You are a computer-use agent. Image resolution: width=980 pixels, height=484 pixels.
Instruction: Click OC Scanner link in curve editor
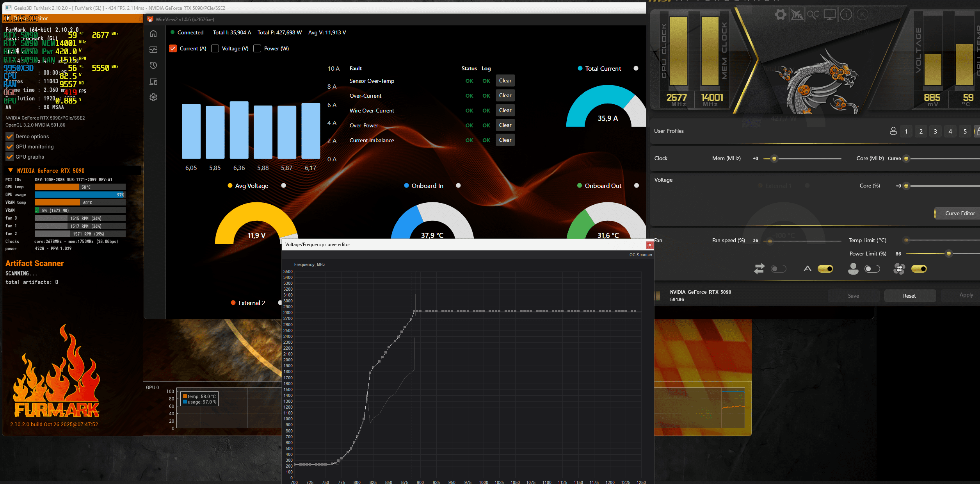tap(640, 255)
